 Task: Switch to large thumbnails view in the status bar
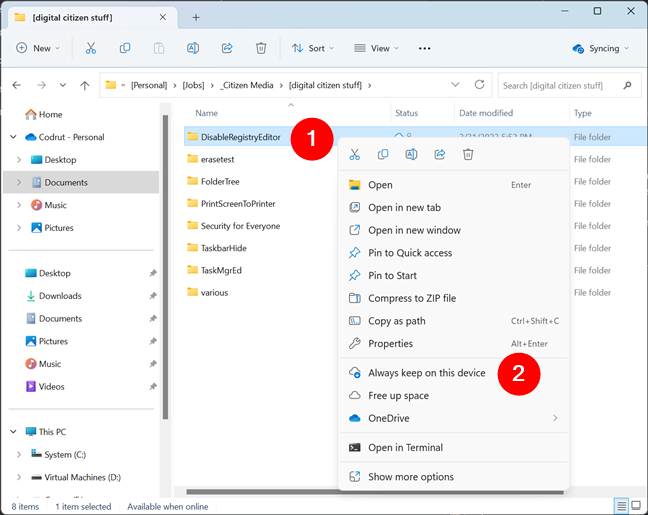pyautogui.click(x=637, y=506)
